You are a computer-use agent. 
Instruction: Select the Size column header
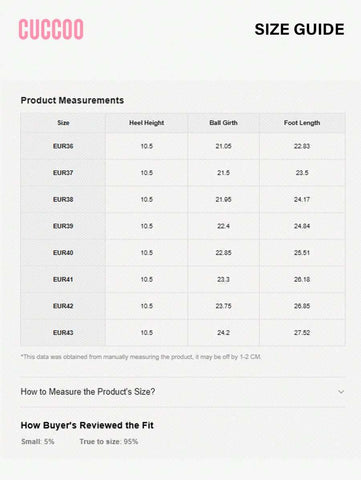click(63, 123)
